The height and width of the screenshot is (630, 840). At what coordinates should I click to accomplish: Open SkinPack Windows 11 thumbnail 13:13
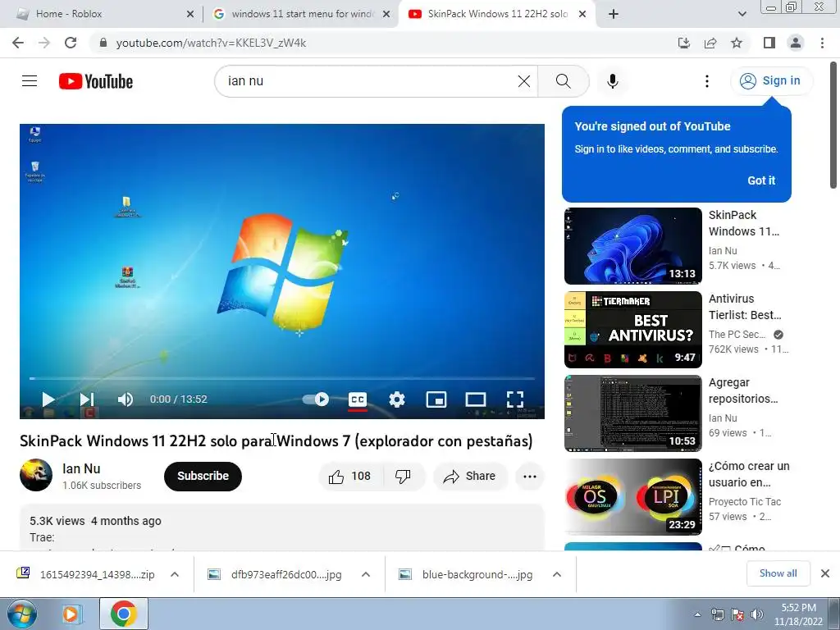point(632,246)
